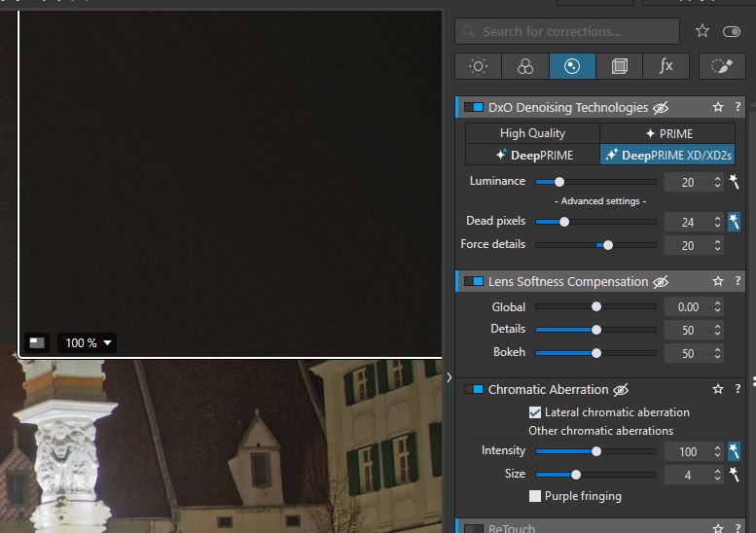756x533 pixels.
Task: Click the Intensity stepper arrows
Action: pos(717,451)
